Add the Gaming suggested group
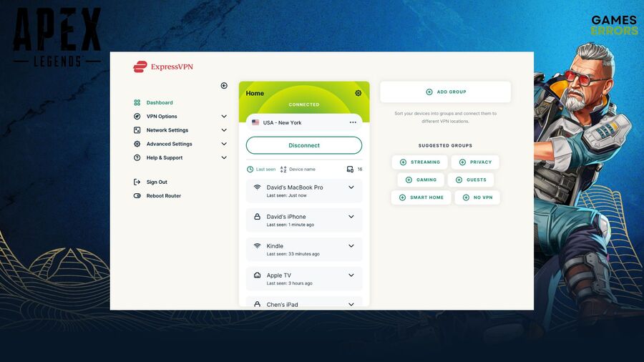This screenshot has width=644, height=362. click(421, 180)
